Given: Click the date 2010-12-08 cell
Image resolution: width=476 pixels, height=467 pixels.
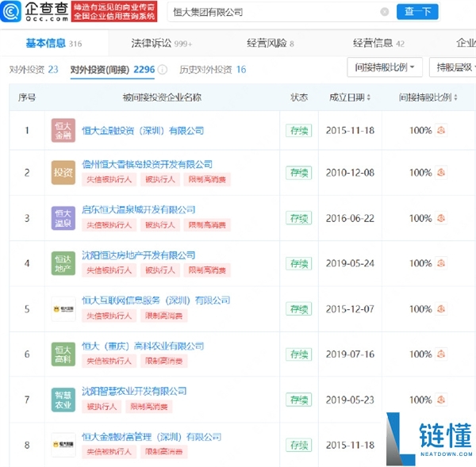Looking at the screenshot, I should pos(350,173).
